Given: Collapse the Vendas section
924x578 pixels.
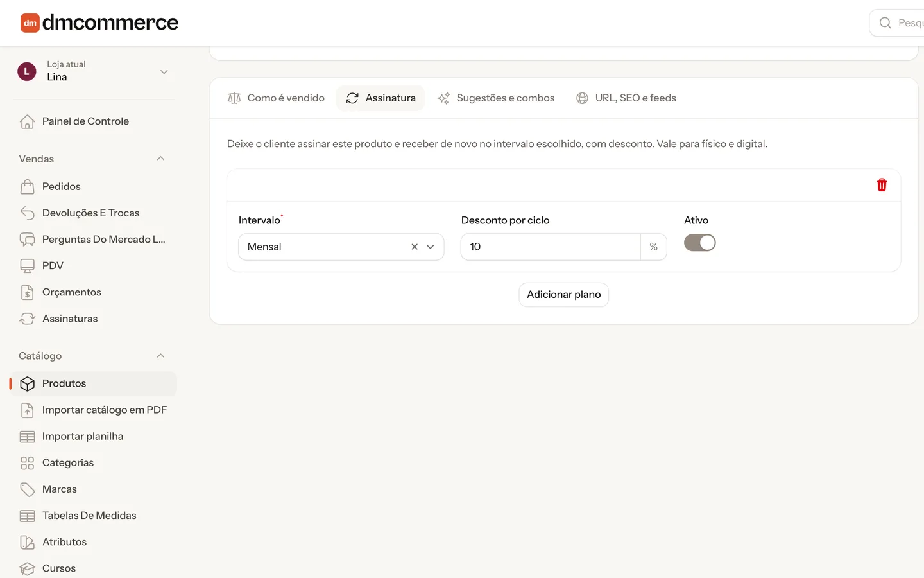Looking at the screenshot, I should point(160,159).
